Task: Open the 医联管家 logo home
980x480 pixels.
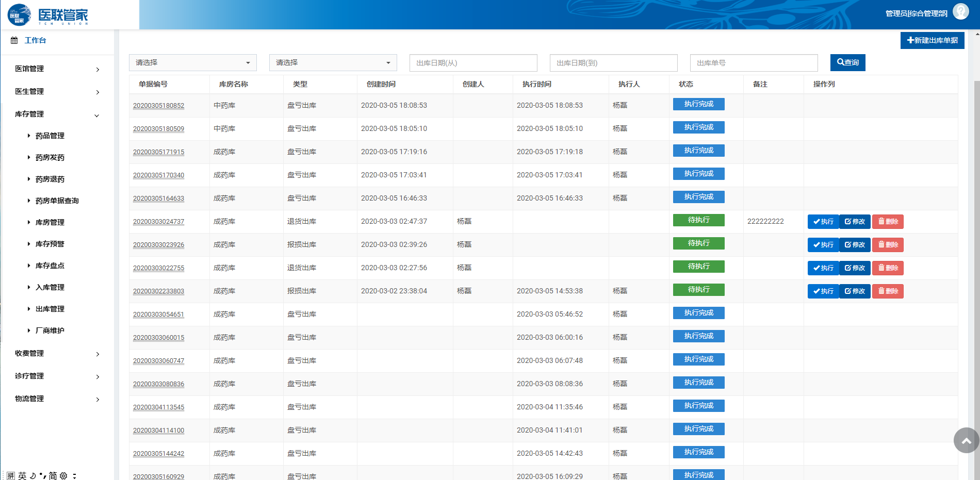Action: click(48, 14)
